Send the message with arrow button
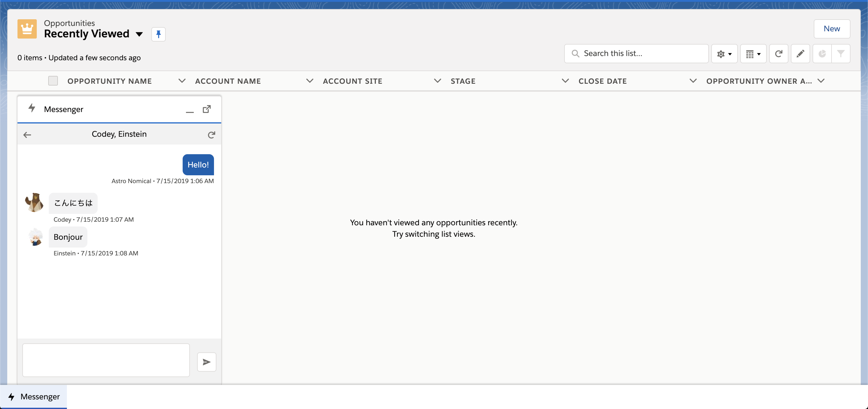 [206, 362]
